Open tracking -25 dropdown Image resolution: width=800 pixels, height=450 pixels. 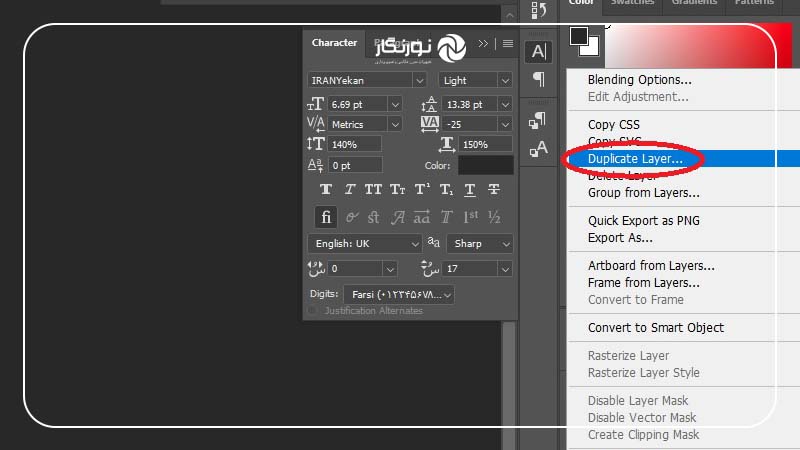click(x=505, y=124)
